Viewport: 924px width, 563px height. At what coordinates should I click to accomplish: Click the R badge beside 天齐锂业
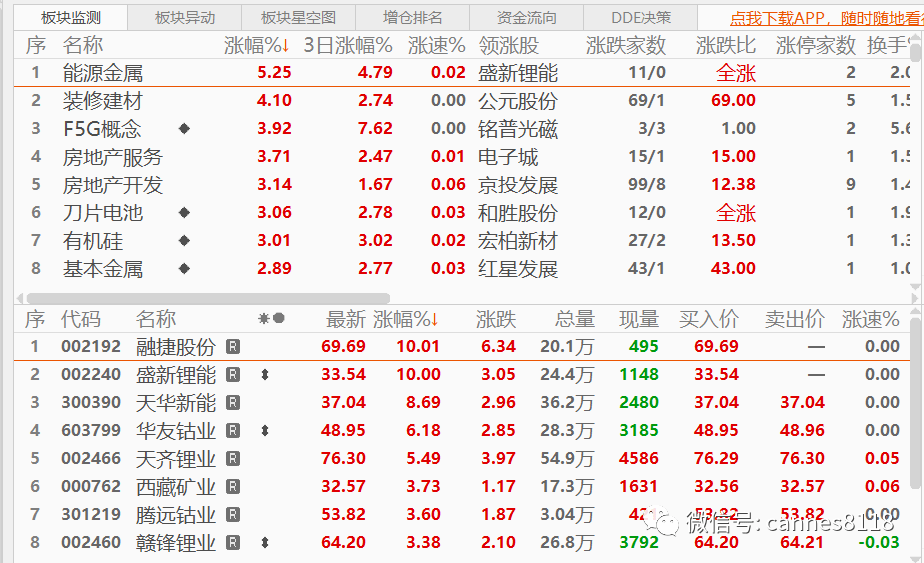click(x=233, y=458)
